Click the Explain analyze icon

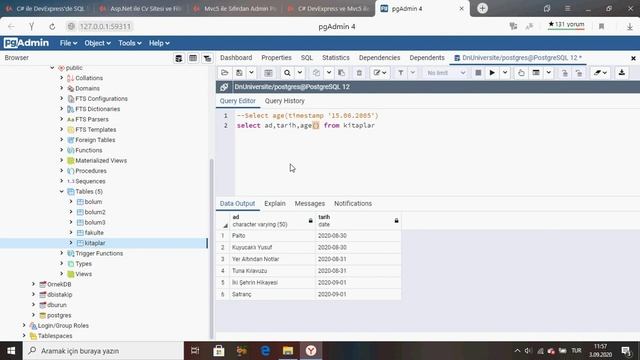tap(536, 73)
